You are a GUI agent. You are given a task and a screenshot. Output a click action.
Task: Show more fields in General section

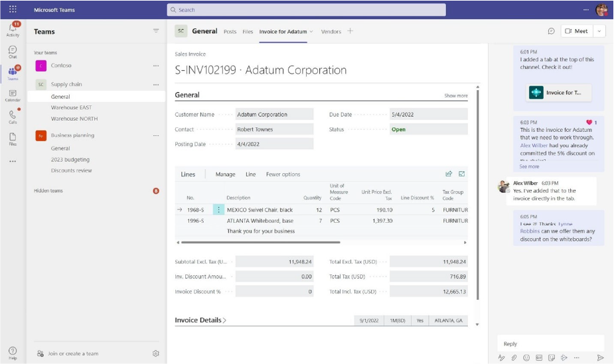click(x=456, y=95)
